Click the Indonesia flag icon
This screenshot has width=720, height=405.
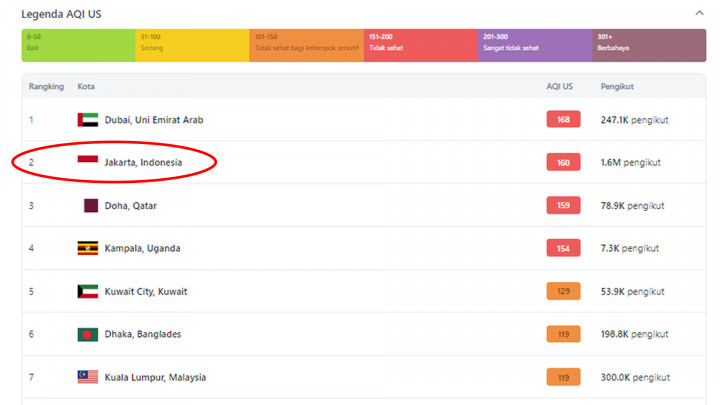tap(88, 162)
